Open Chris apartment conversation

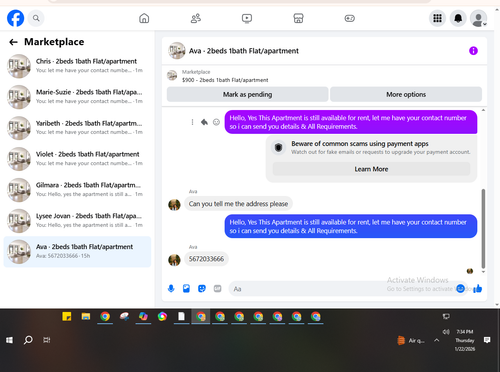pyautogui.click(x=77, y=66)
